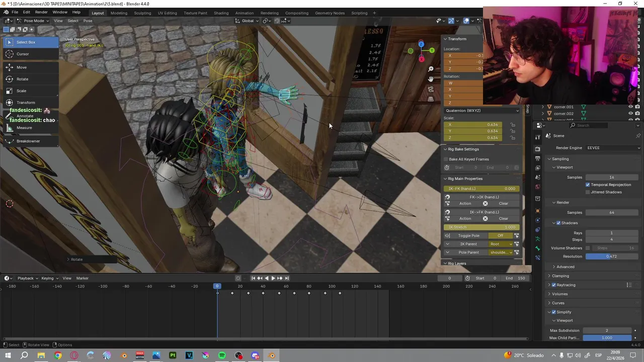The image size is (644, 362).
Task: Expand the Volumes panel
Action: (558, 294)
